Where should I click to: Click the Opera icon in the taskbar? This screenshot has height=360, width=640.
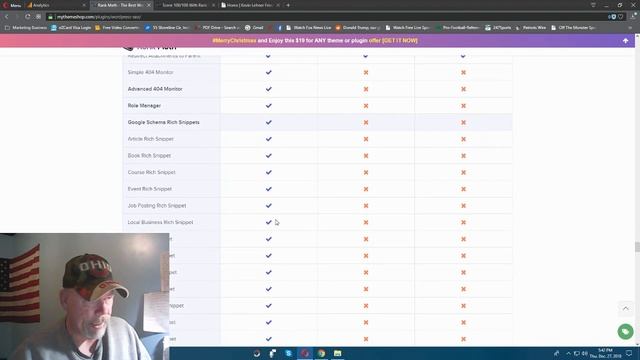[x=305, y=353]
